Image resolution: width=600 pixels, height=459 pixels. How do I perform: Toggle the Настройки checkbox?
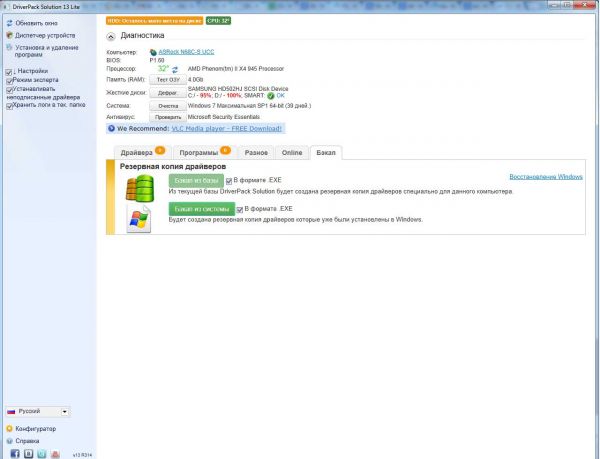coord(9,72)
